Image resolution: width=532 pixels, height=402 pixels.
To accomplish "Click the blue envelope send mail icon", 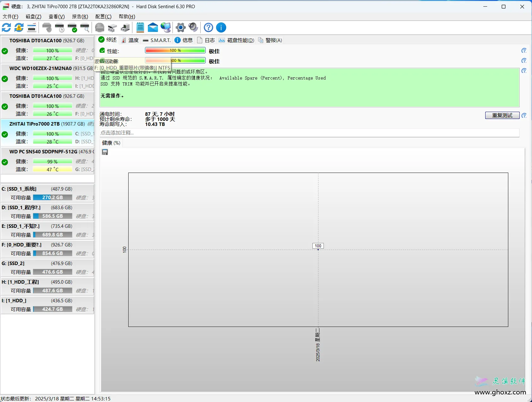I will 153,27.
